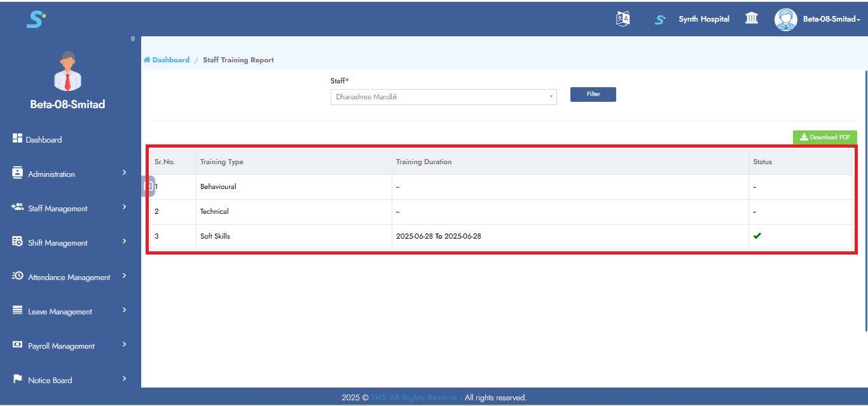
Task: Select Synth Hospital in the header
Action: [703, 19]
